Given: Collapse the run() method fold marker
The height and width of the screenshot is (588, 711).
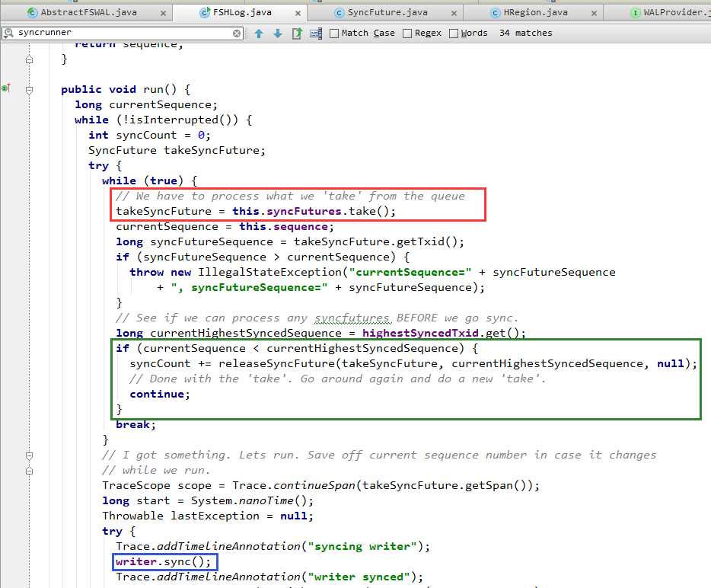Looking at the screenshot, I should pos(30,90).
